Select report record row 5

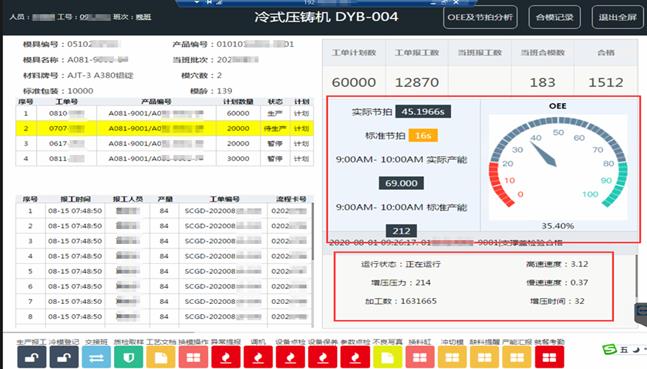pos(164,271)
